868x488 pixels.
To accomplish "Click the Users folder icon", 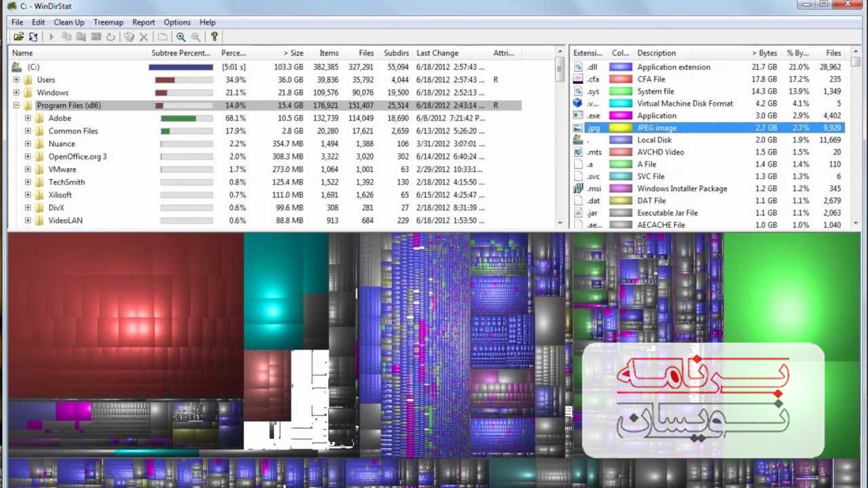I will (28, 80).
